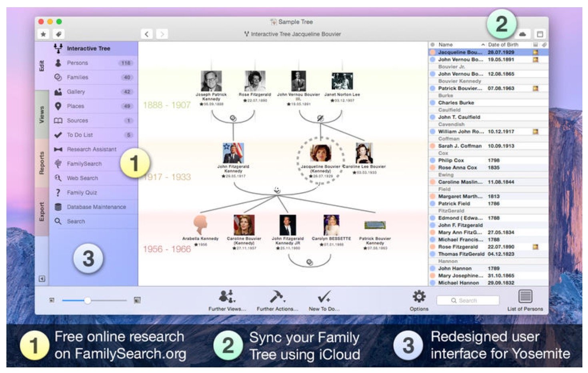Select Rose Anna Cox row
The image size is (588, 373).
pyautogui.click(x=488, y=167)
